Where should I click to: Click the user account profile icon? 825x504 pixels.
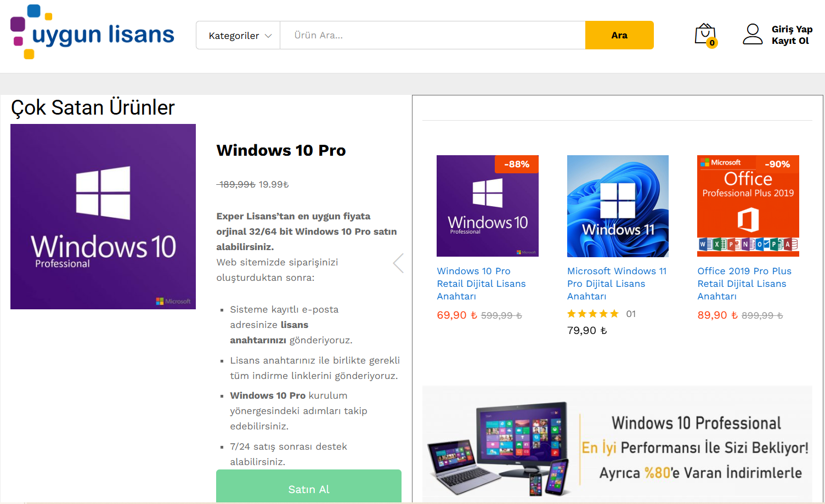pos(753,34)
